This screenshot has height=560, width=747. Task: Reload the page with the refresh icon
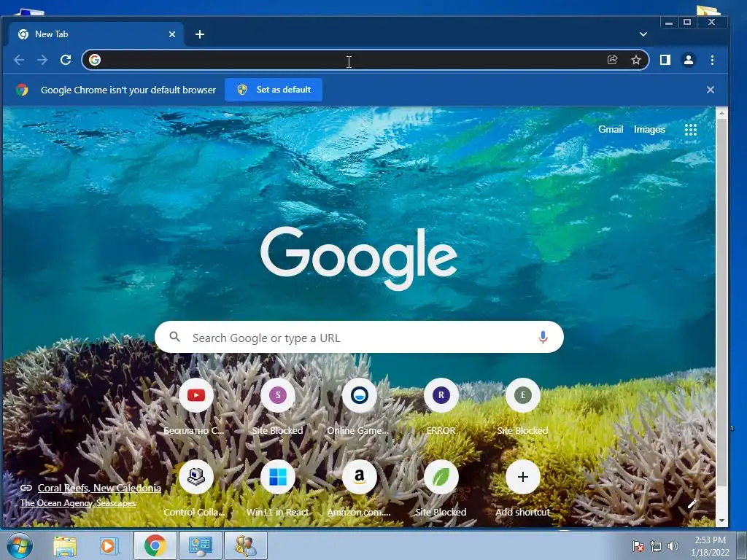tap(66, 60)
